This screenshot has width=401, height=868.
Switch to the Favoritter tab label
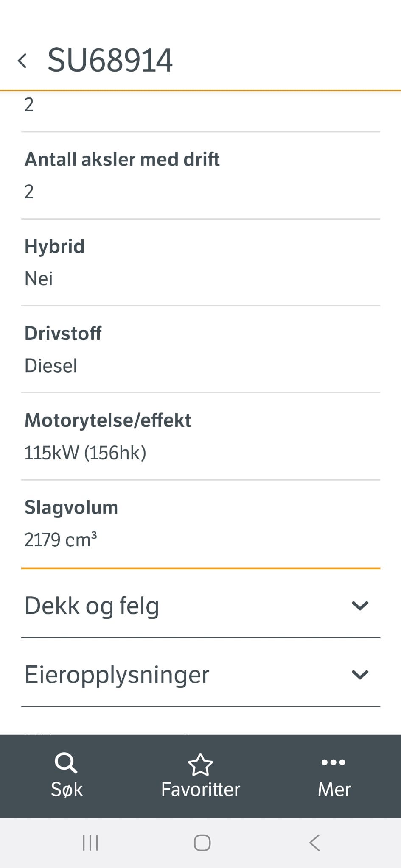200,790
